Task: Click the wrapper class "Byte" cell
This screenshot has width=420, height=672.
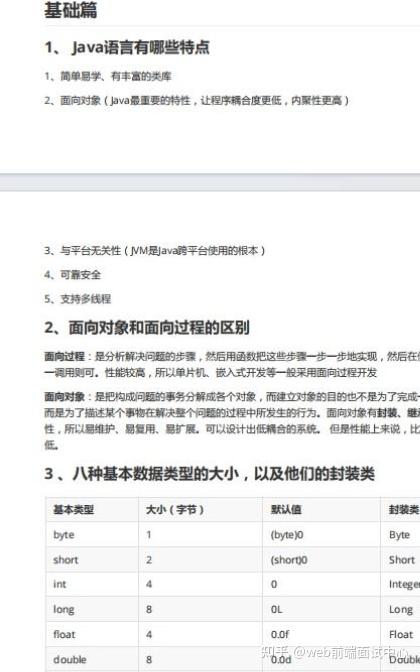Action: click(x=399, y=535)
